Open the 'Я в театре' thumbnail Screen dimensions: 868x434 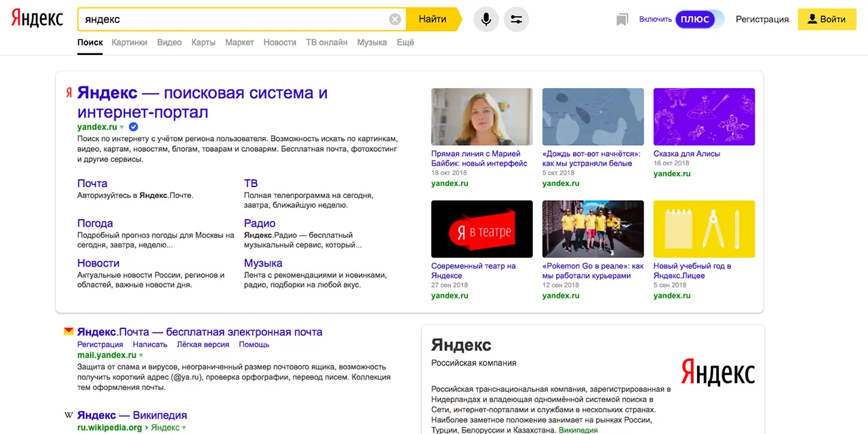pos(481,229)
